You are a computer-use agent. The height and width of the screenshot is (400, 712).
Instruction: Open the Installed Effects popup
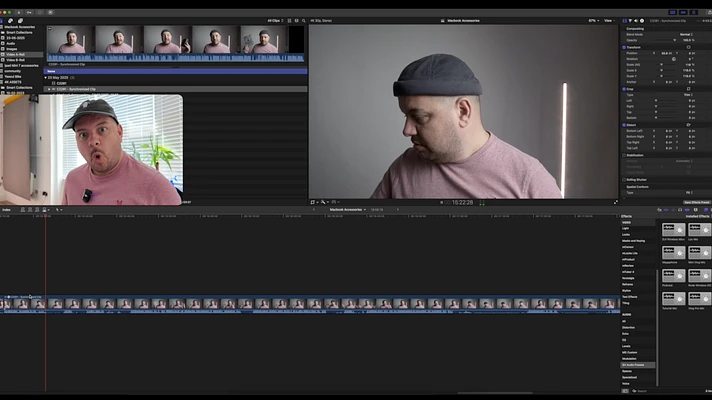698,217
